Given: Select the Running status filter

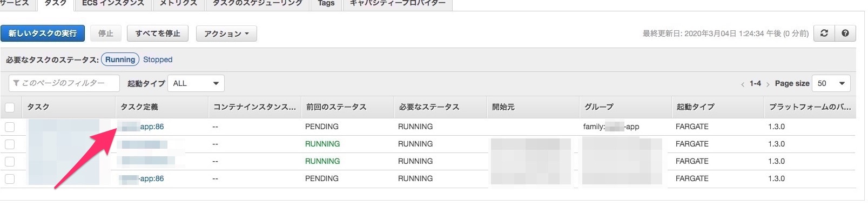Looking at the screenshot, I should 120,59.
